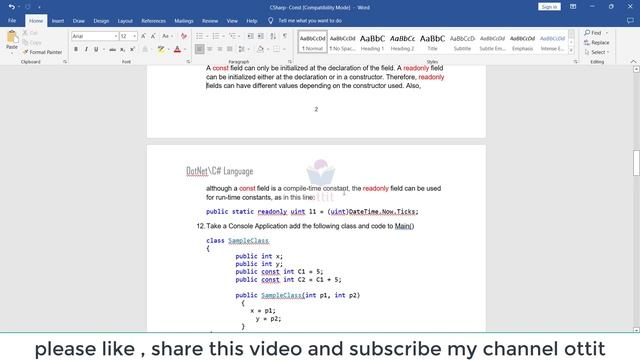640x360 pixels.
Task: Open the View tab
Action: pos(232,21)
